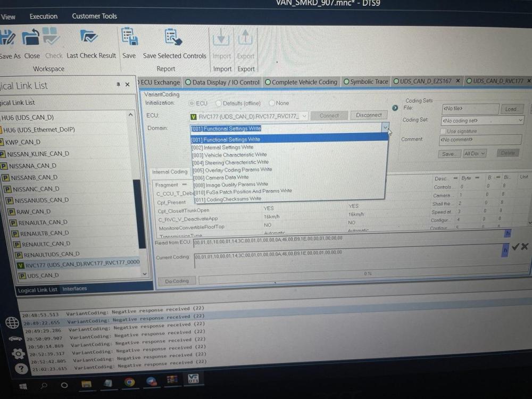Image resolution: width=532 pixels, height=399 pixels.
Task: Click the Do Coding button
Action: (x=177, y=281)
